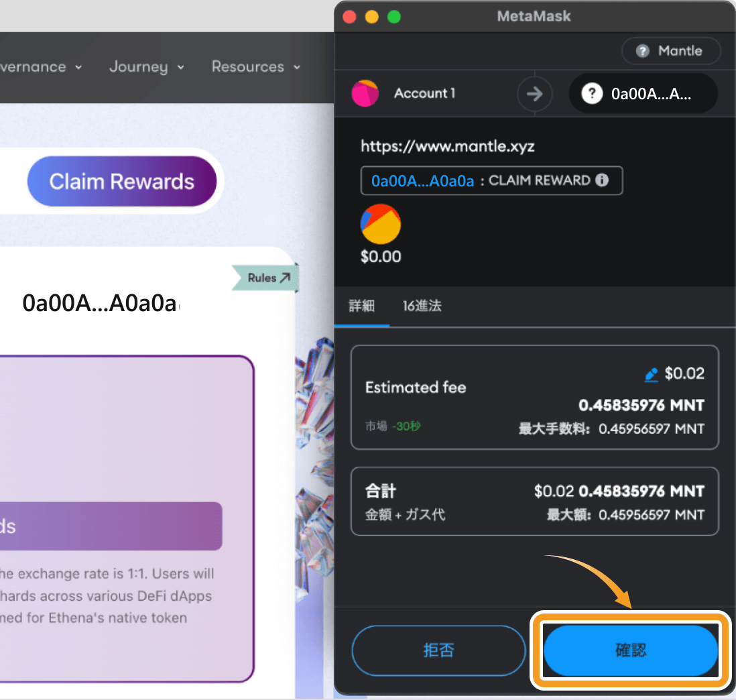Click Mantle network question mark icon
Image resolution: width=736 pixels, height=700 pixels.
point(643,51)
